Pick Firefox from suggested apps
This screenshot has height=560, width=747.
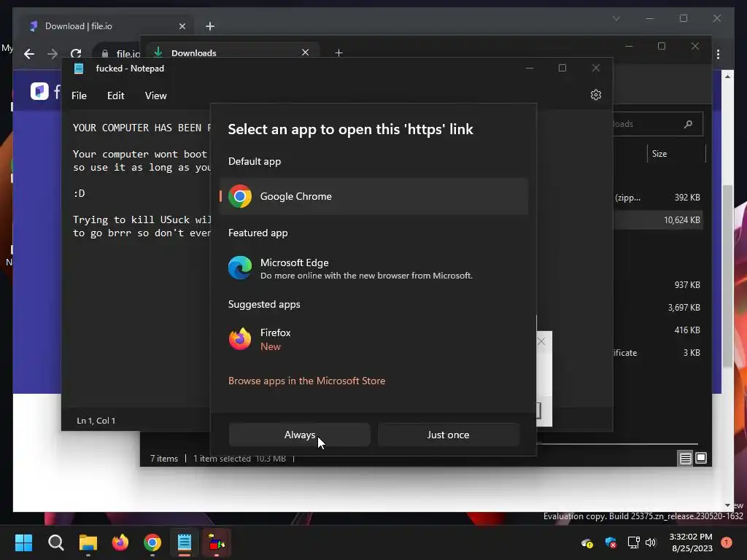(x=374, y=339)
